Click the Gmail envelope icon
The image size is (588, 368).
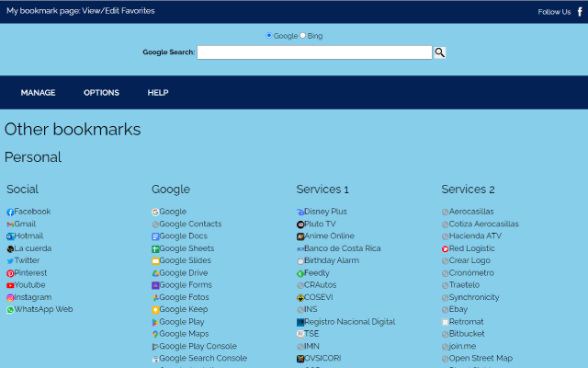point(10,224)
